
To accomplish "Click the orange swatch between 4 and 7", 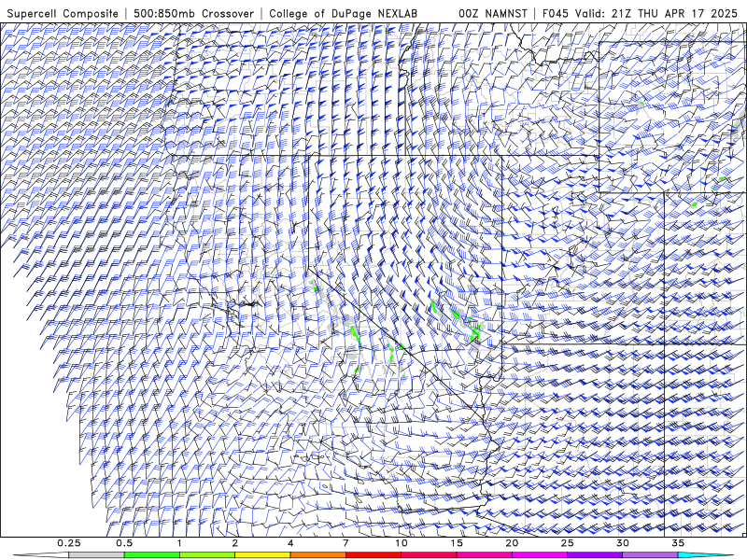I will pos(317,555).
